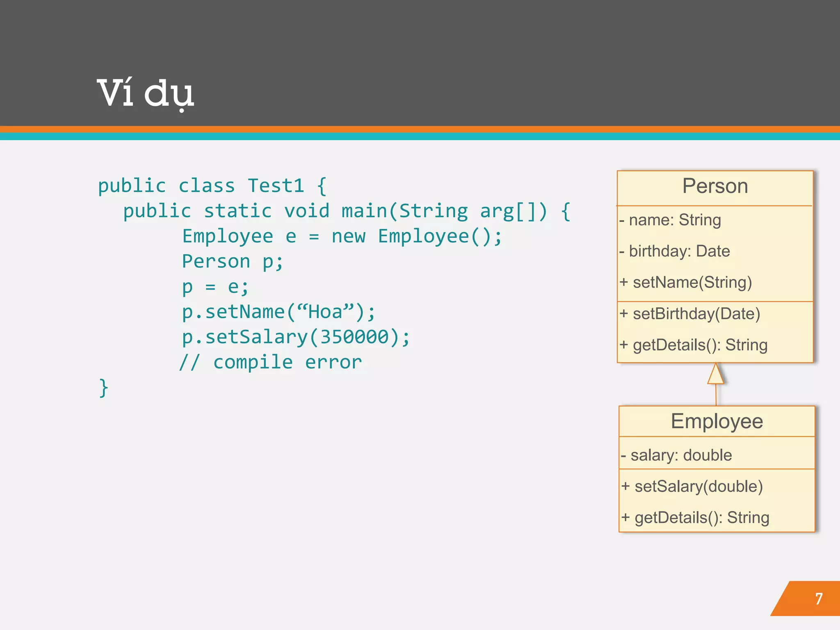Image resolution: width=840 pixels, height=630 pixels.
Task: Click the line "p.setSalary(350000);"
Action: pos(296,337)
